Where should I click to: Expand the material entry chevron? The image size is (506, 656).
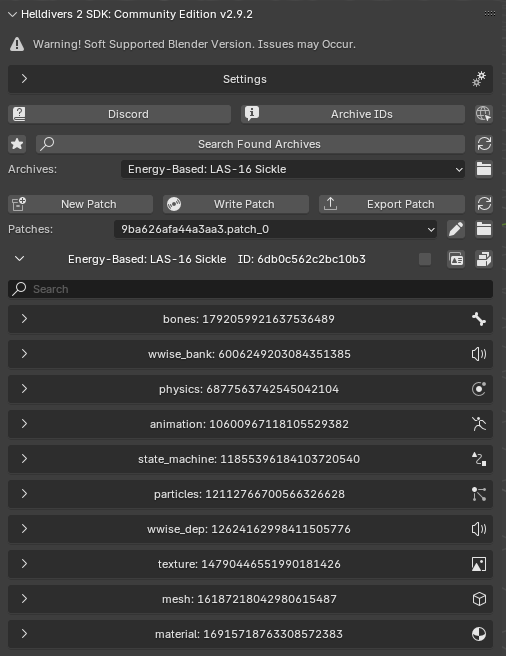point(24,634)
